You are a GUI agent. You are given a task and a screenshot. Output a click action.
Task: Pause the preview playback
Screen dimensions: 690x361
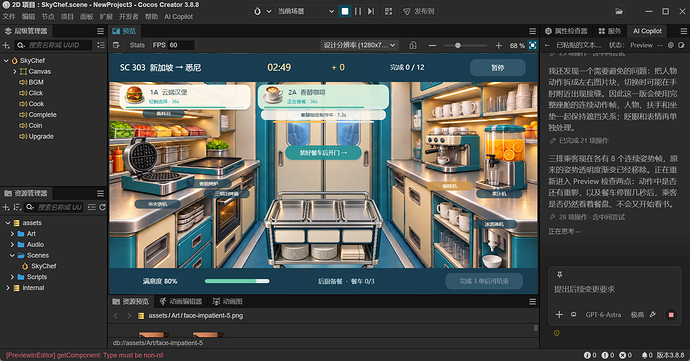[x=358, y=11]
